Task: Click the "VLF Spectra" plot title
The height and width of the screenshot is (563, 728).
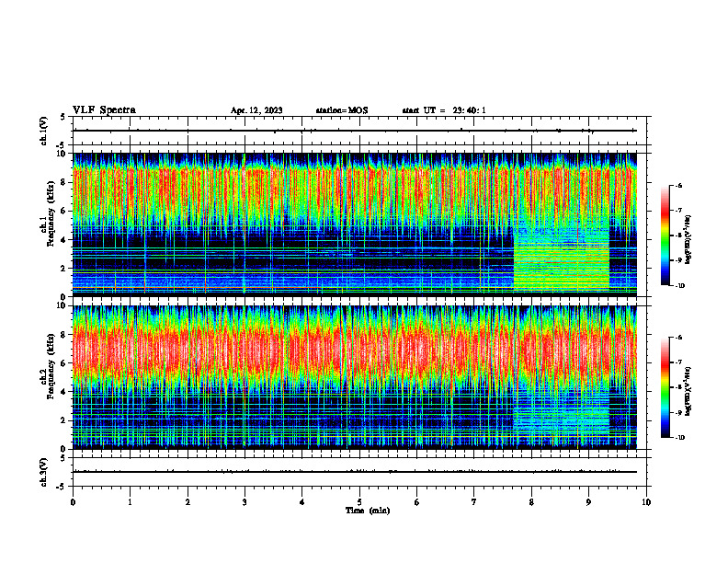Action: [104, 110]
